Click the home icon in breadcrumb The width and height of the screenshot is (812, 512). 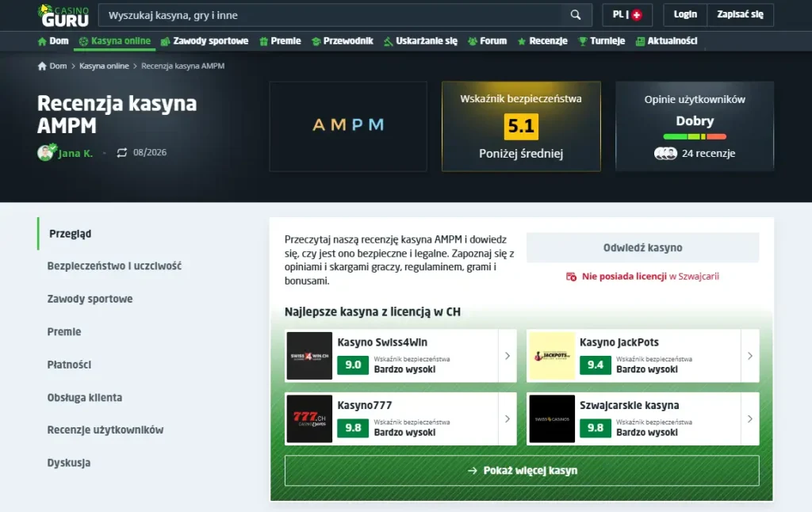[42, 66]
